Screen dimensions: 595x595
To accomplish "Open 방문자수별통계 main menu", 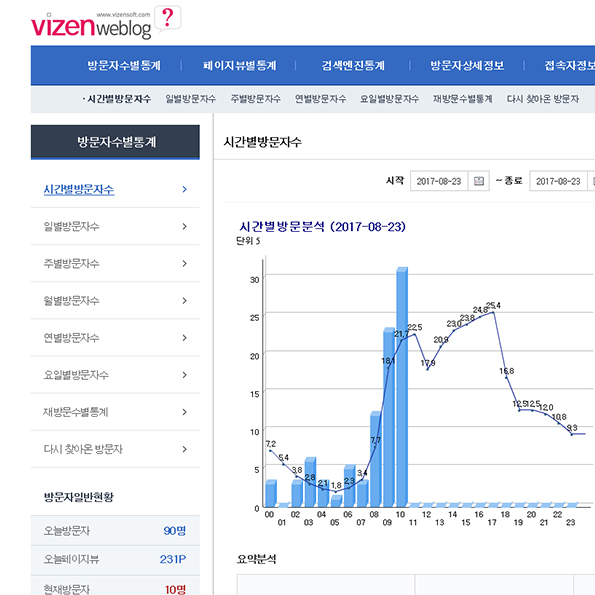I will click(124, 66).
